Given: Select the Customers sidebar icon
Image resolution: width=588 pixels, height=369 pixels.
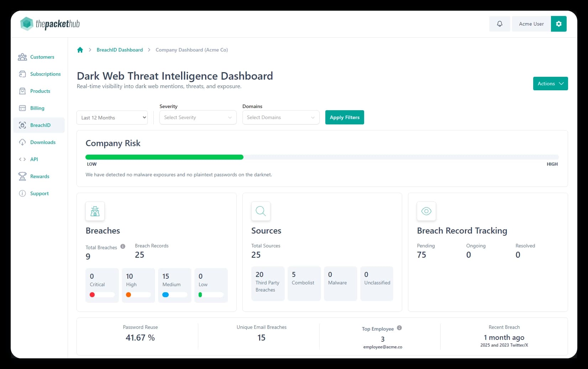Looking at the screenshot, I should coord(22,57).
